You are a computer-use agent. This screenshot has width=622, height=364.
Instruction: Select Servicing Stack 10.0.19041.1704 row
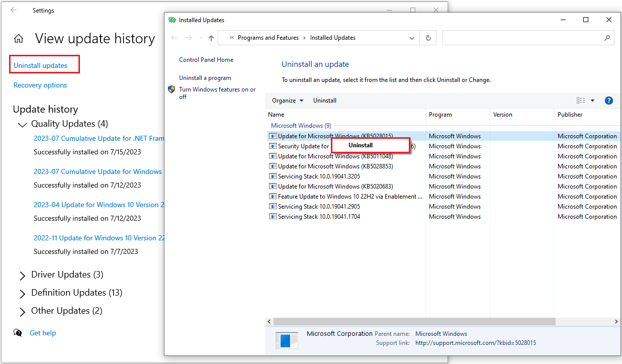(x=442, y=217)
